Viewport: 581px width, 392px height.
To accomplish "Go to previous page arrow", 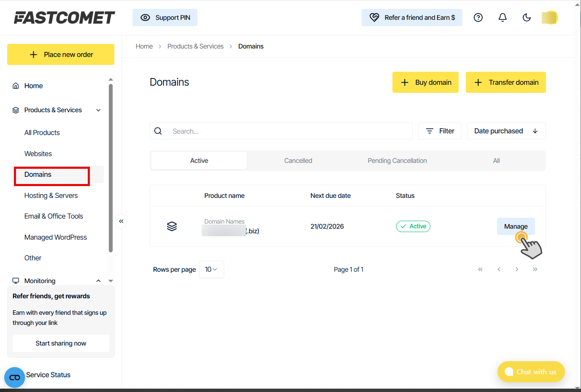I will click(x=499, y=269).
